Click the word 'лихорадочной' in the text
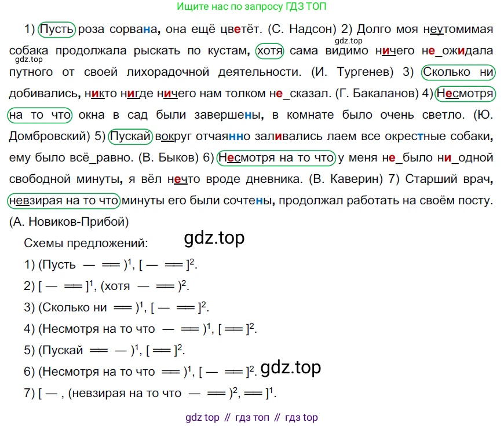The width and height of the screenshot is (504, 426). [x=168, y=72]
